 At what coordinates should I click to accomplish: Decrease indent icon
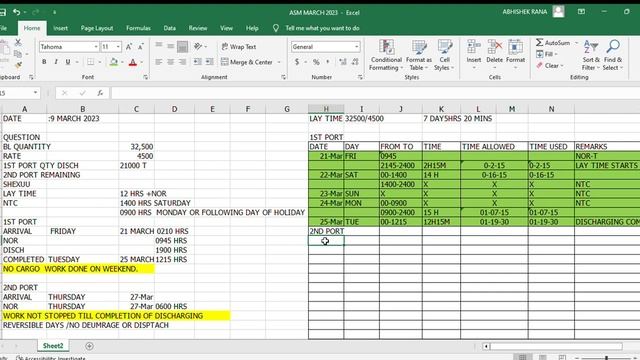tap(198, 62)
